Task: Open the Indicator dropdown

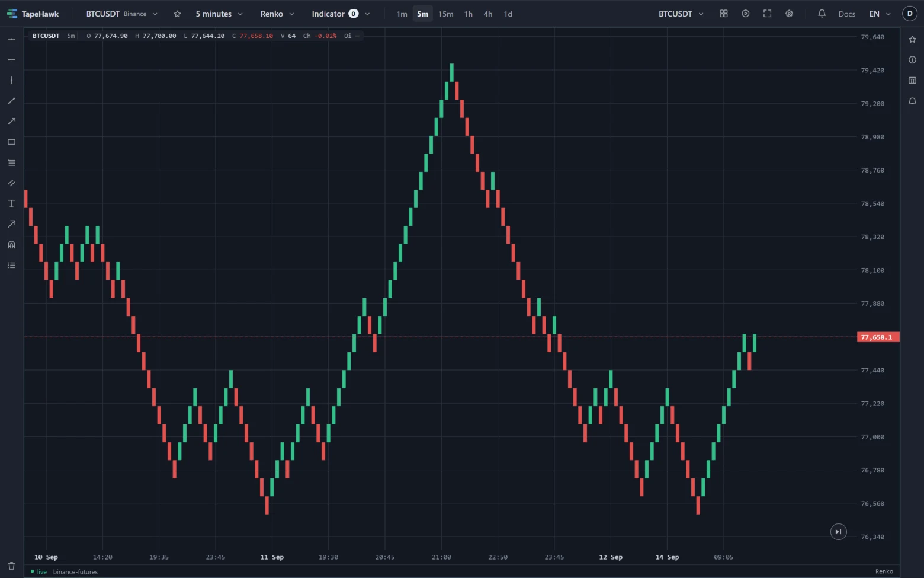Action: point(341,14)
